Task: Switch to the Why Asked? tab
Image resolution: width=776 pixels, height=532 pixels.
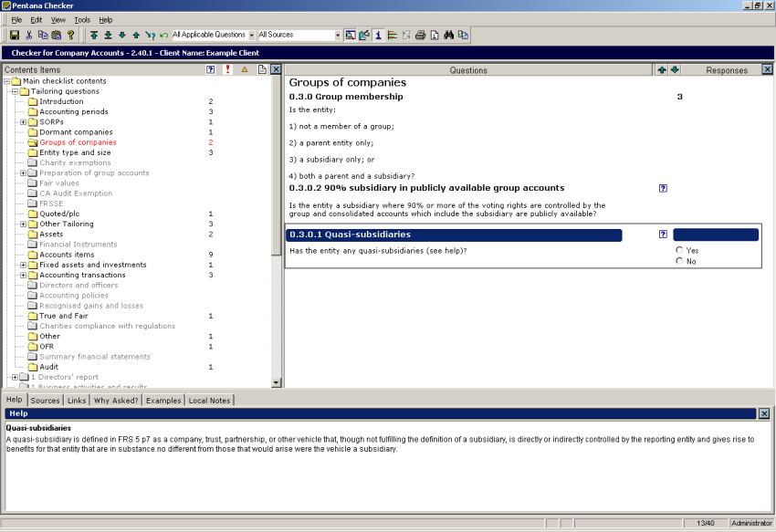Action: (116, 400)
